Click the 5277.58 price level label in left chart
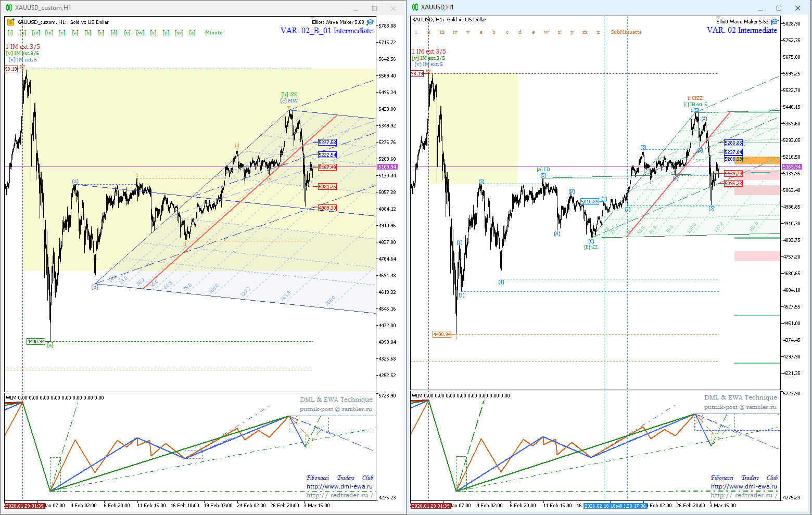The height and width of the screenshot is (515, 812). 327,143
